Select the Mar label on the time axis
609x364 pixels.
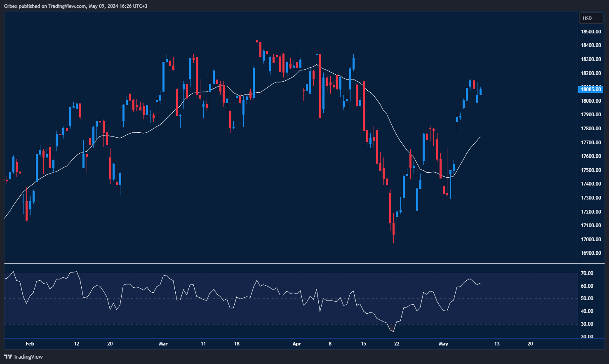click(x=163, y=343)
